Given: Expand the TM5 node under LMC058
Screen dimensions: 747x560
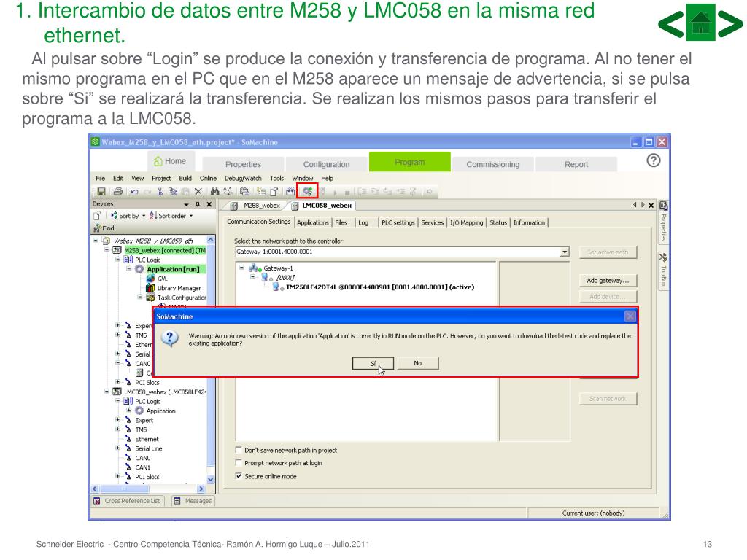Looking at the screenshot, I should (x=117, y=429).
